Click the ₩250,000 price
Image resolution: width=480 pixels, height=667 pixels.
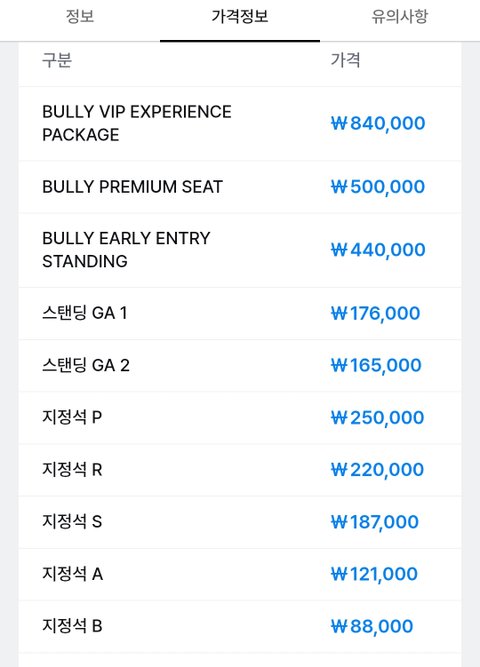pos(377,418)
